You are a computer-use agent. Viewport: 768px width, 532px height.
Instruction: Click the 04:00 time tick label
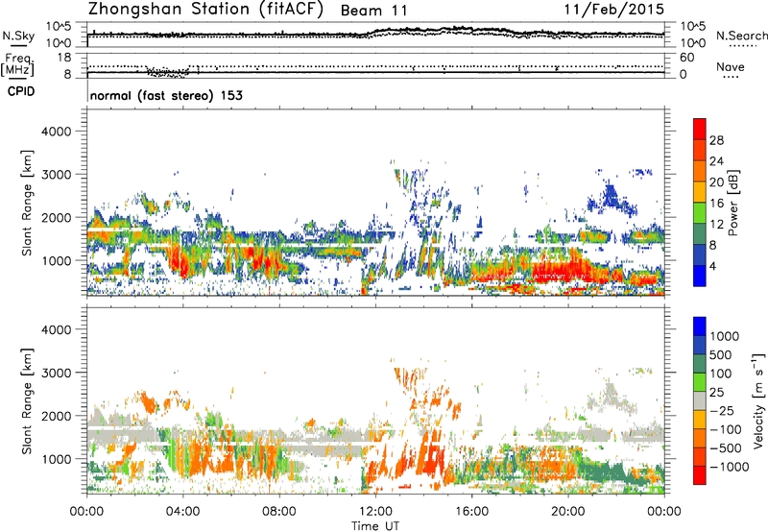[182, 512]
